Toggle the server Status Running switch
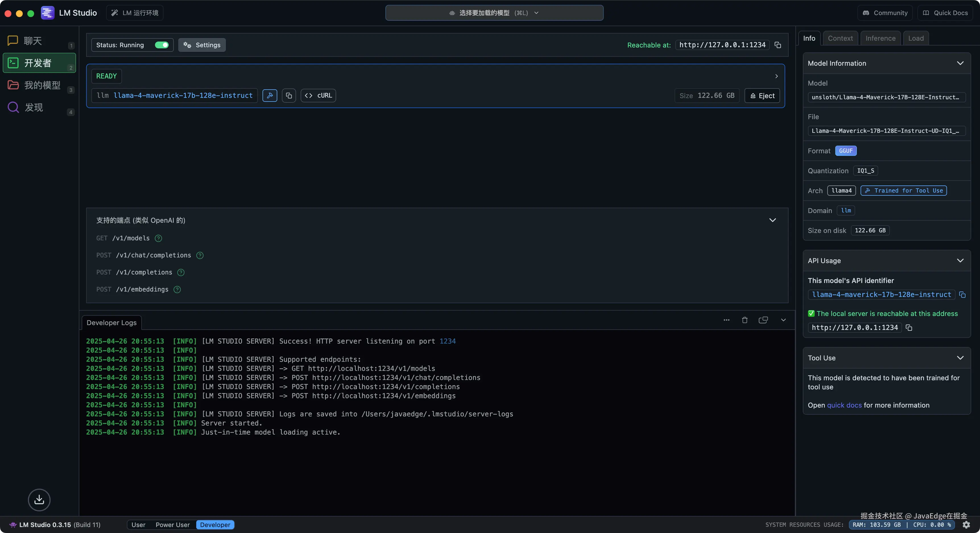Image resolution: width=980 pixels, height=533 pixels. (x=162, y=45)
